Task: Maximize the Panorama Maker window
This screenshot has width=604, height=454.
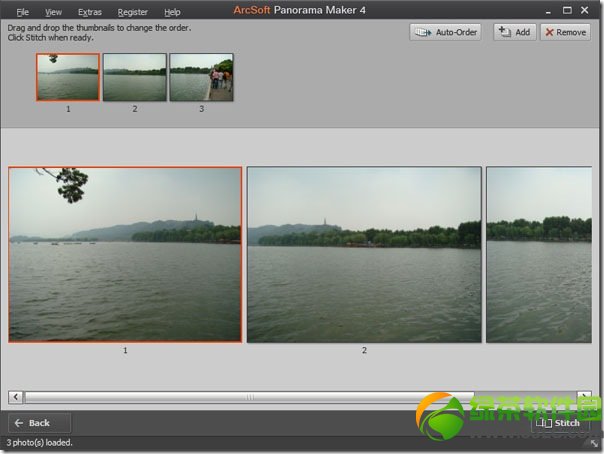Action: tap(567, 10)
